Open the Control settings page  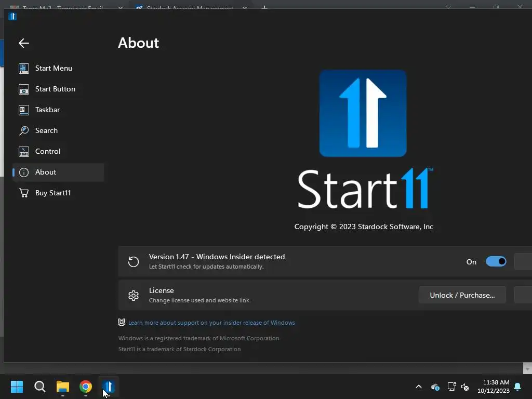(58, 151)
